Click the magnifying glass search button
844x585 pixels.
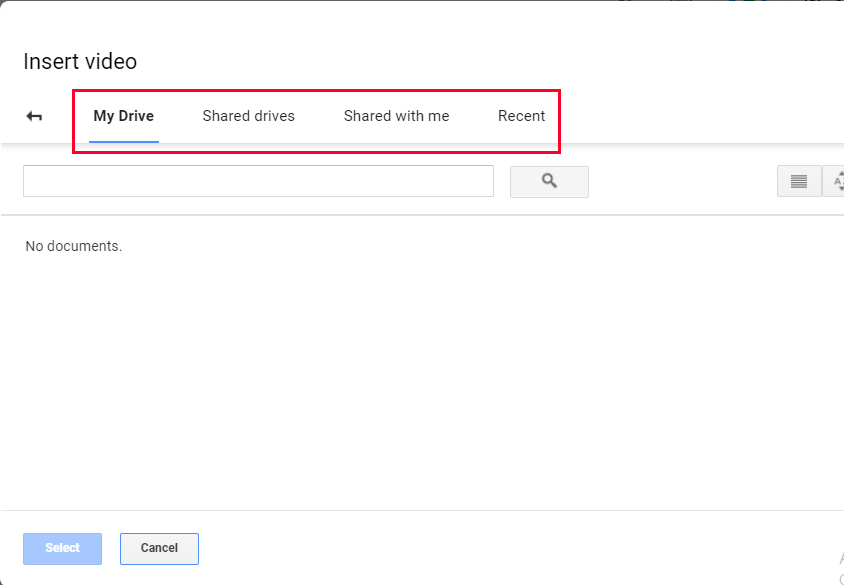(x=549, y=181)
